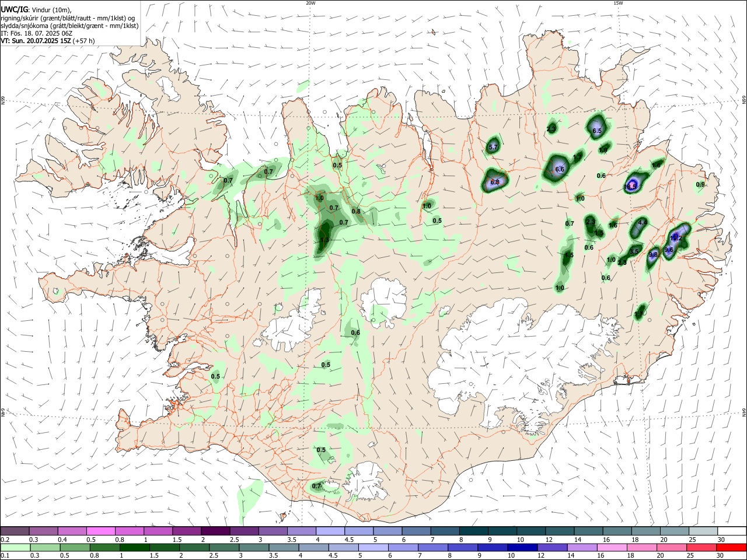Viewport: 747px width, 560px height.
Task: Select the bottom-row swatch between 25 and 30
Action: click(x=701, y=547)
